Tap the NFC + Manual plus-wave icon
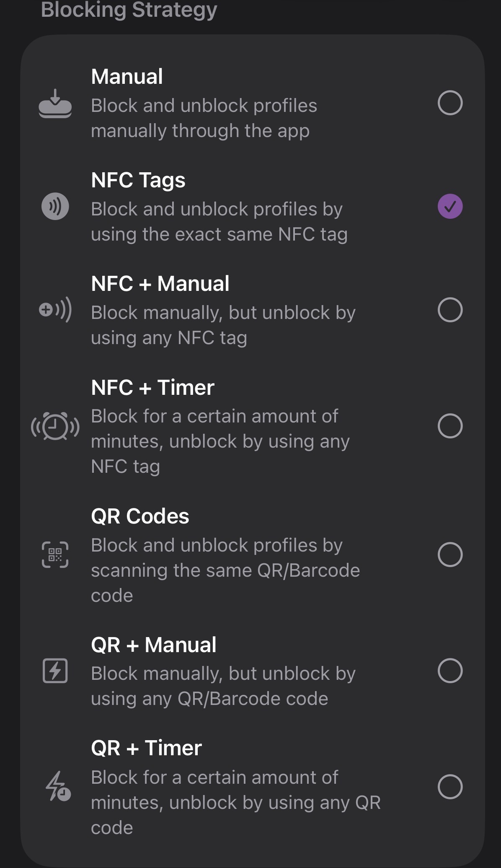Viewport: 501px width, 868px height. [55, 310]
